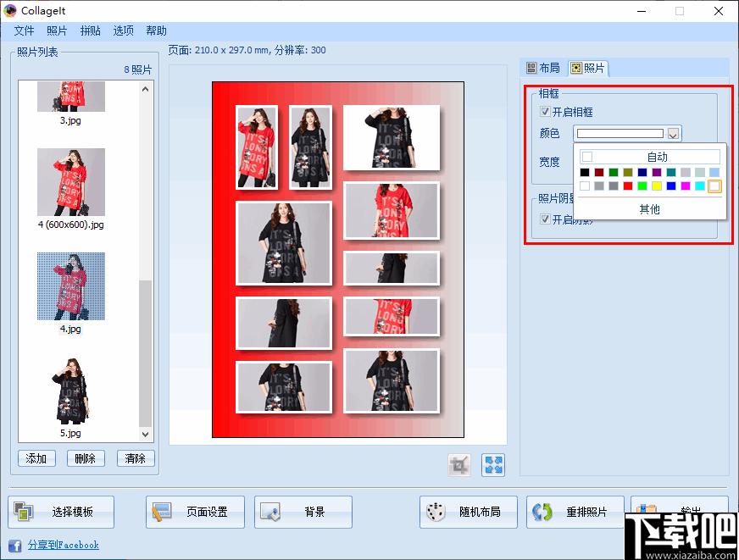The image size is (739, 560).
Task: Click the dice 随机布局 random layout button
Action: click(x=469, y=512)
